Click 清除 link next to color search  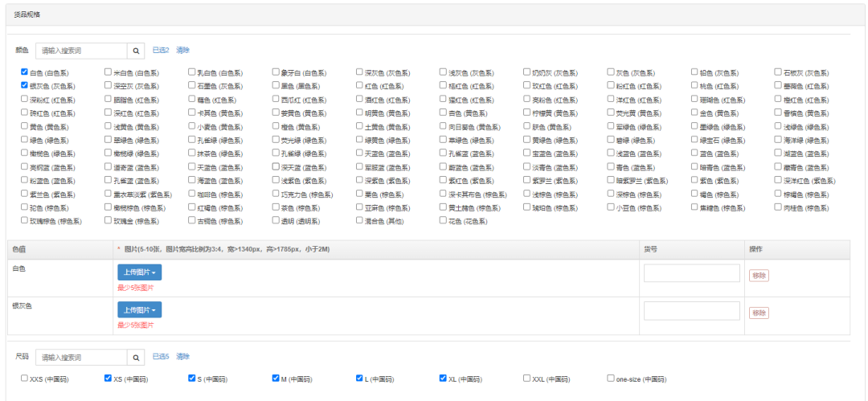click(183, 51)
